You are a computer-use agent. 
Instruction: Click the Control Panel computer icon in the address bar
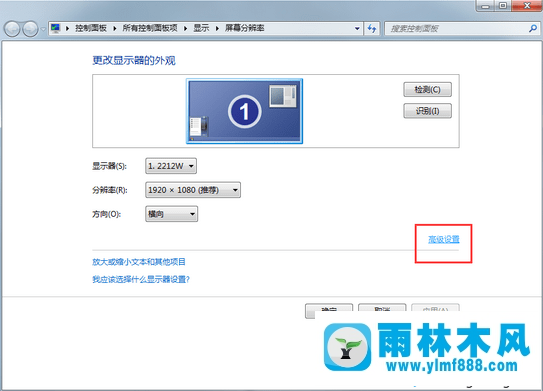point(55,28)
